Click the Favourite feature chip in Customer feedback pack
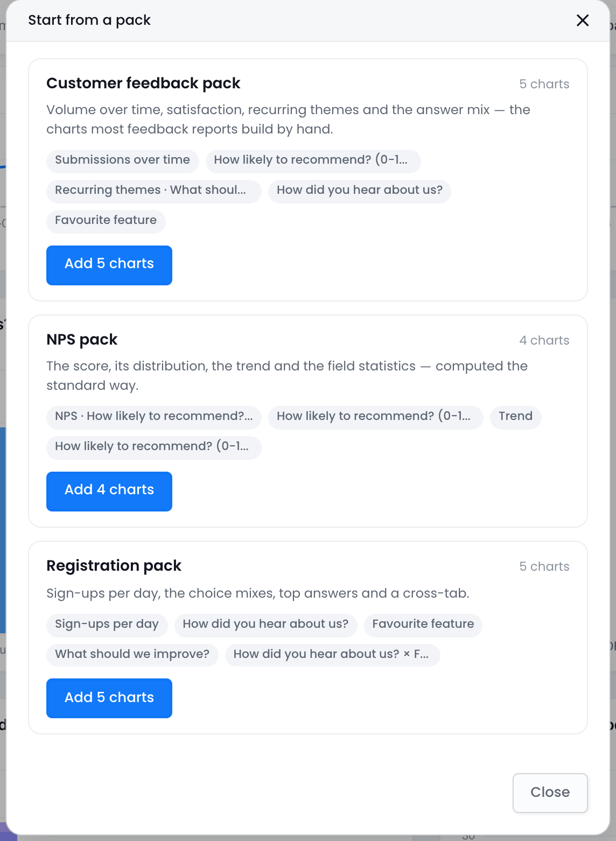616x841 pixels. point(106,221)
